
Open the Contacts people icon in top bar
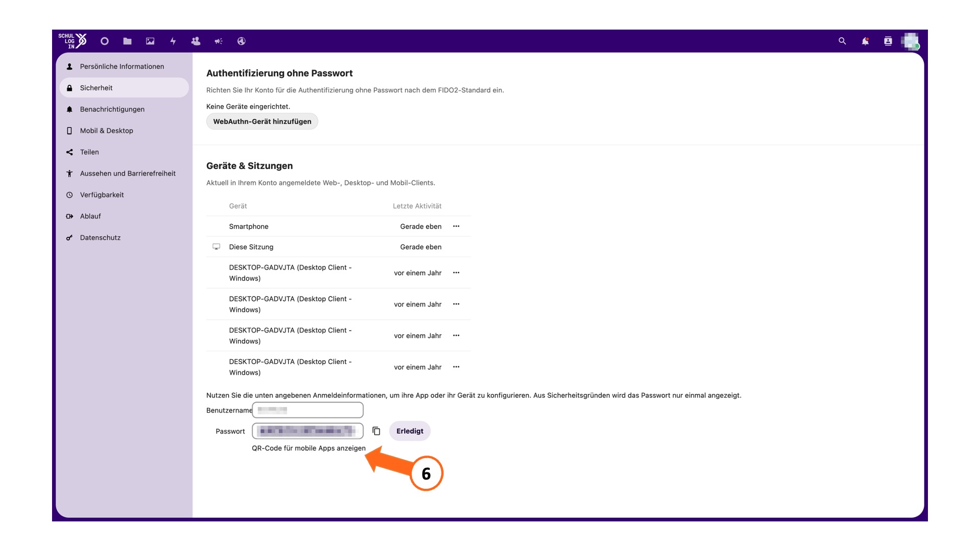(x=195, y=41)
